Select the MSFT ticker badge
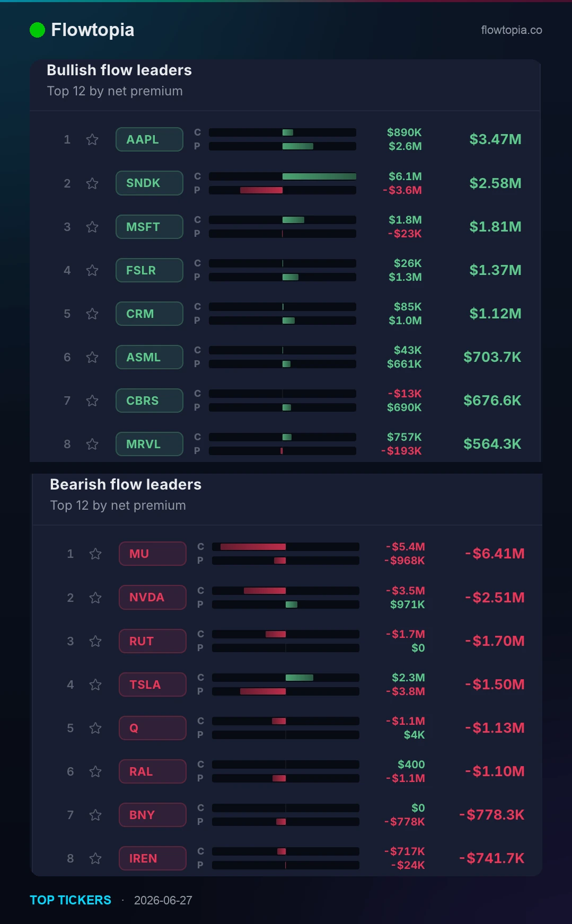 149,227
